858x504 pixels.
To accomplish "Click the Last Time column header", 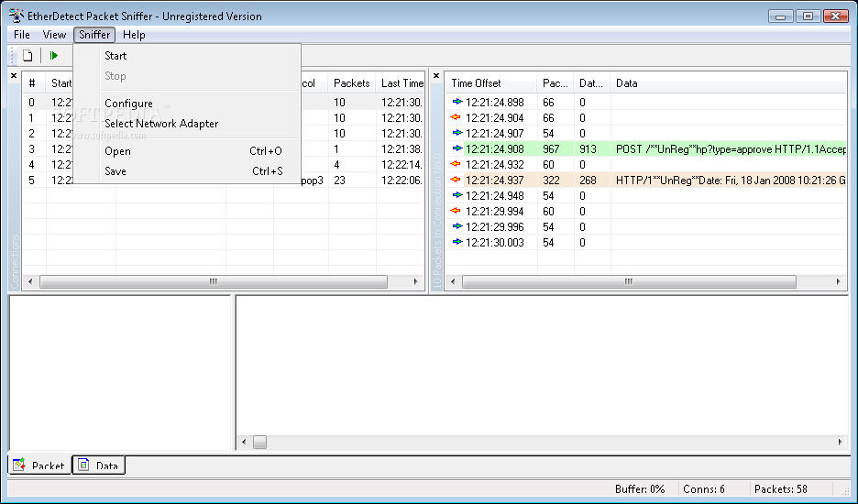I will 401,83.
